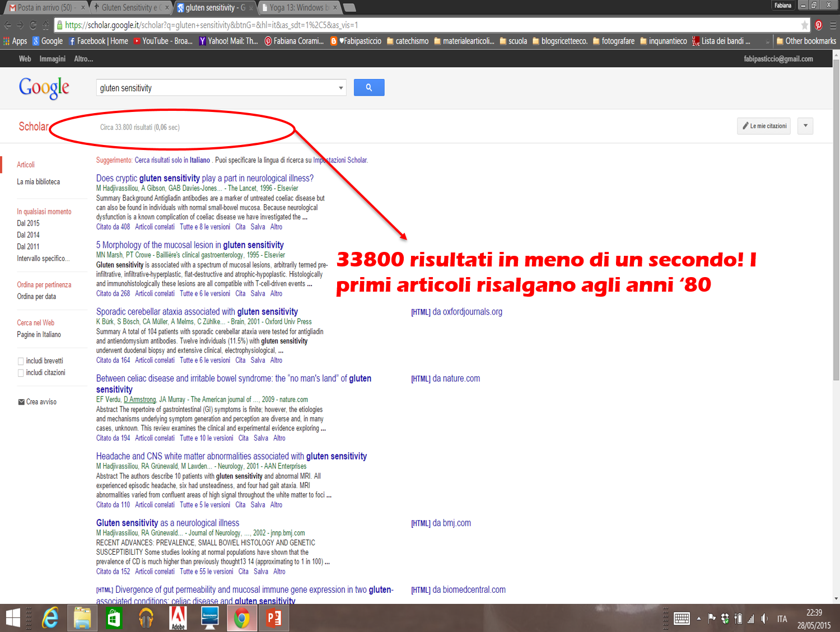
Task: Open the browser home icon
Action: 46,25
